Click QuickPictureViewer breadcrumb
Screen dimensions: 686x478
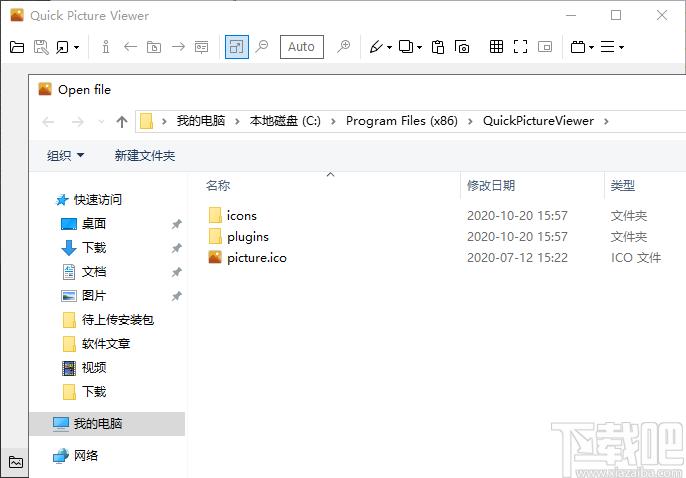[538, 121]
